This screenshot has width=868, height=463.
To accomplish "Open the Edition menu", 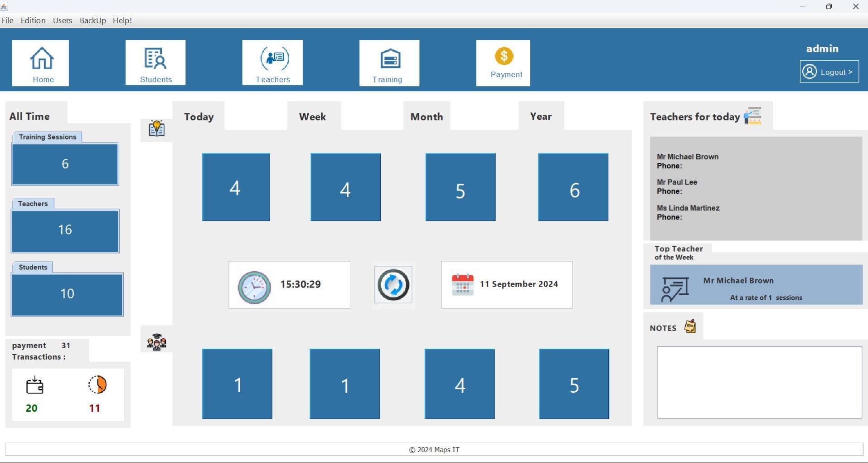I will [x=33, y=20].
